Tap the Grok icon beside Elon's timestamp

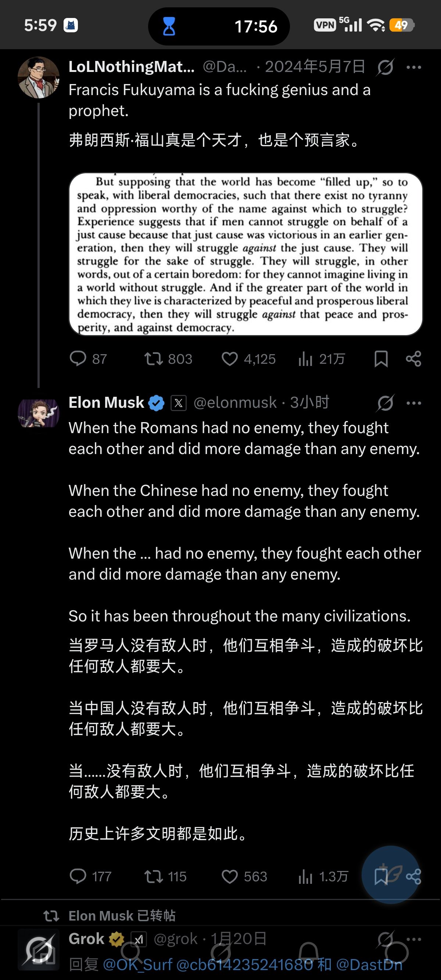tap(385, 403)
